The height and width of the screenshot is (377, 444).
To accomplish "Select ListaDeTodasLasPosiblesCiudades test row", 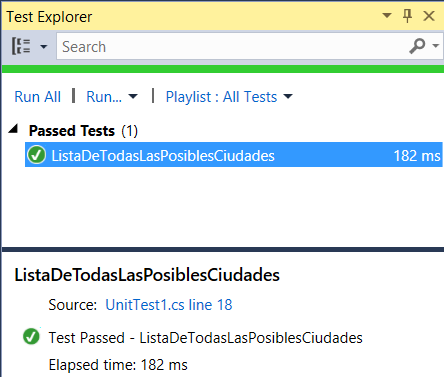I will (x=234, y=155).
